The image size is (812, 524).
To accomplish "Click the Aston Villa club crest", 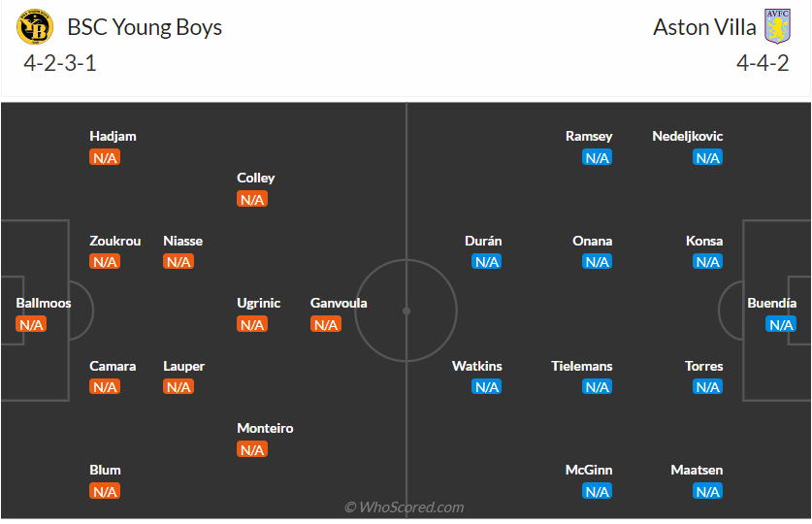I will (778, 27).
